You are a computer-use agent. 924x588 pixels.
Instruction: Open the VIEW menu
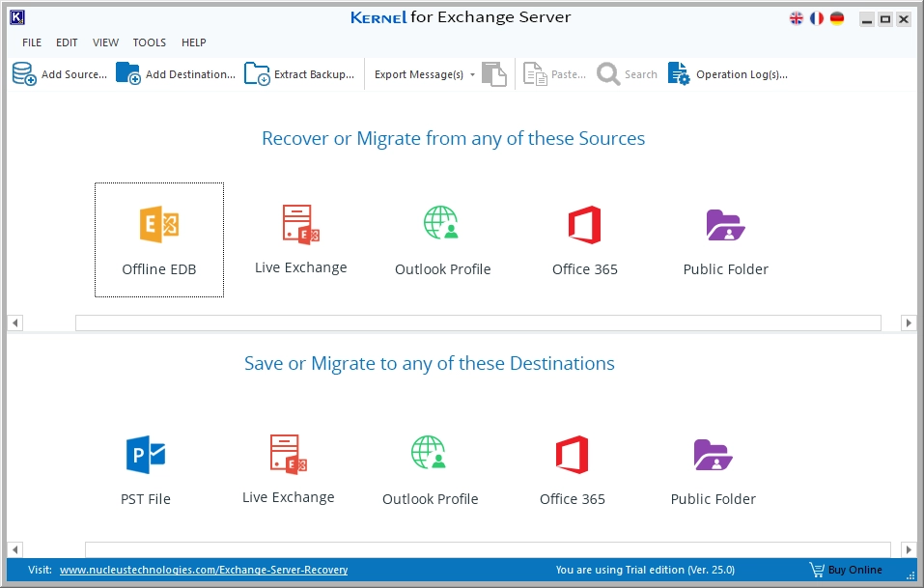pos(105,42)
